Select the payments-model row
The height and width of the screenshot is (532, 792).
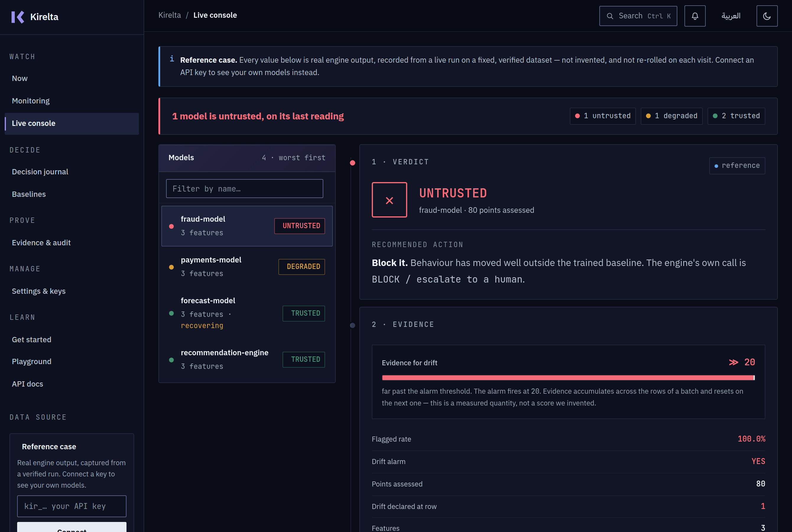pos(247,267)
